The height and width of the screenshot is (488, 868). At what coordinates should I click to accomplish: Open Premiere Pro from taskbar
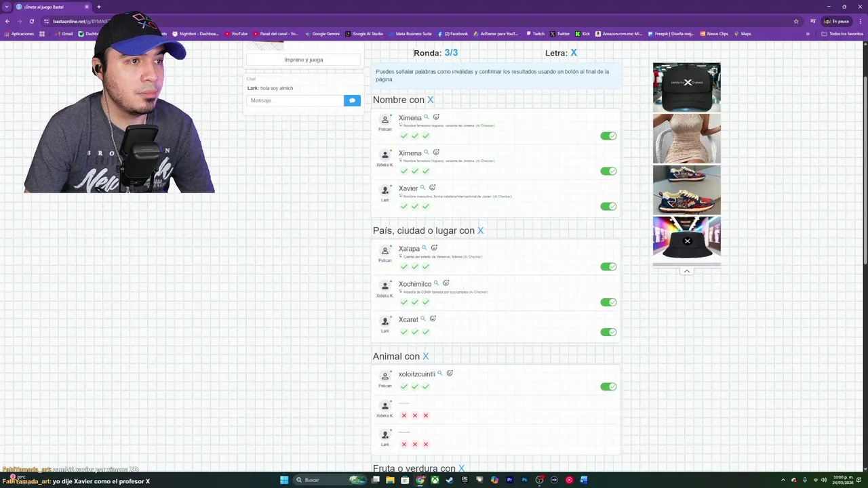[509, 480]
